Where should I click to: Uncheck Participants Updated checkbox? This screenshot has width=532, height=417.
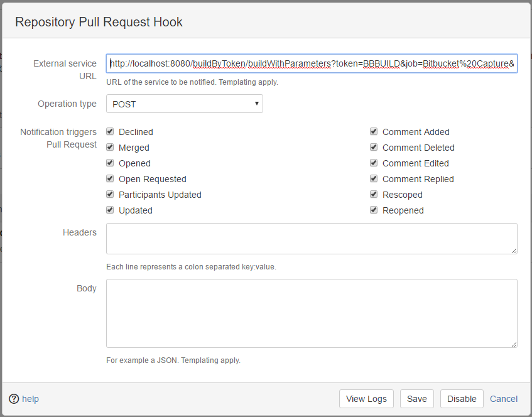tap(110, 195)
